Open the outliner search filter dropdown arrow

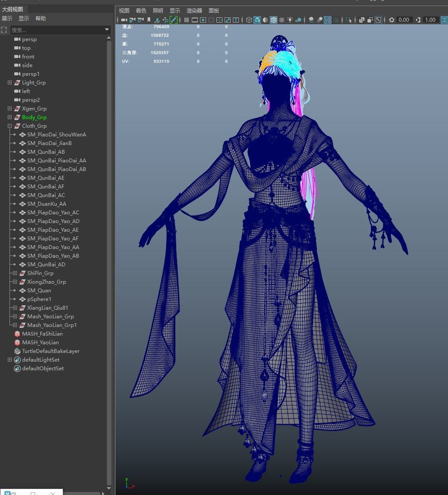(x=107, y=30)
